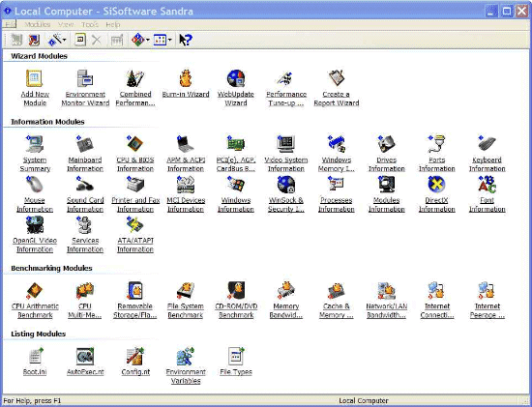
Task: Open the Help menu
Action: tap(113, 24)
